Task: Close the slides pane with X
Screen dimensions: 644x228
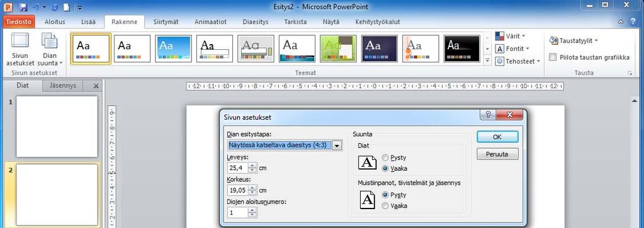Action: (x=96, y=86)
